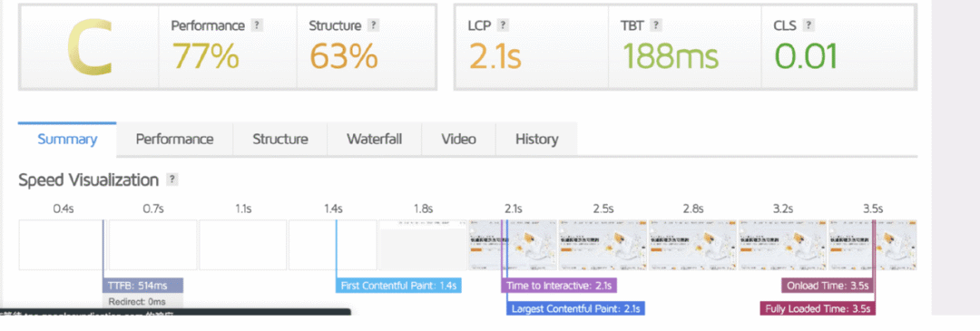The width and height of the screenshot is (980, 331).
Task: Click the CLS help question mark
Action: (808, 25)
